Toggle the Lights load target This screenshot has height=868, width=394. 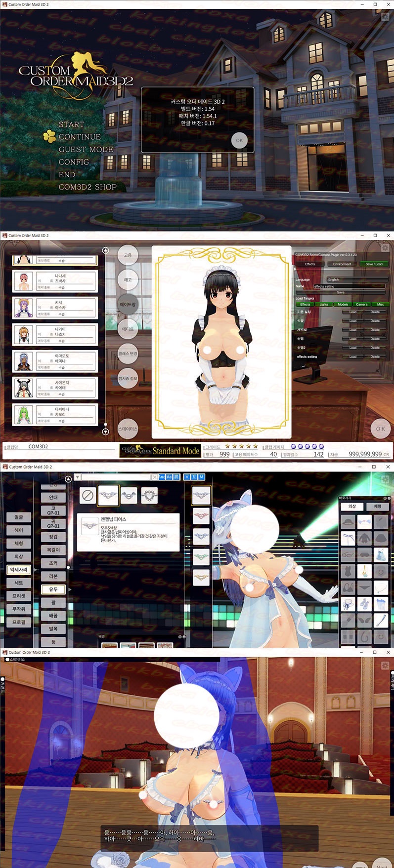point(324,304)
